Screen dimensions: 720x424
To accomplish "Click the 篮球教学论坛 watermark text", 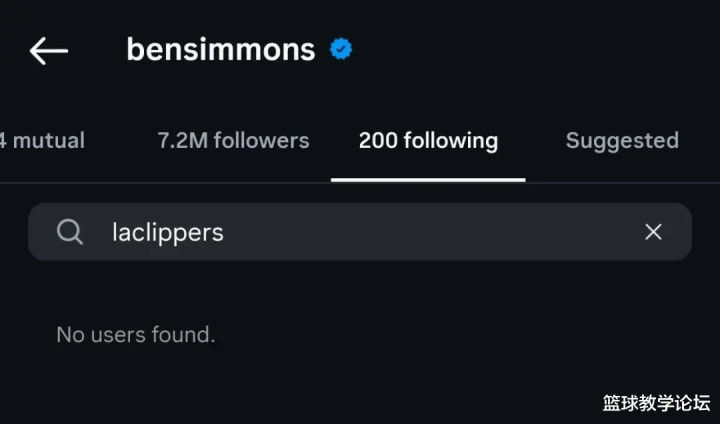I will [x=656, y=403].
